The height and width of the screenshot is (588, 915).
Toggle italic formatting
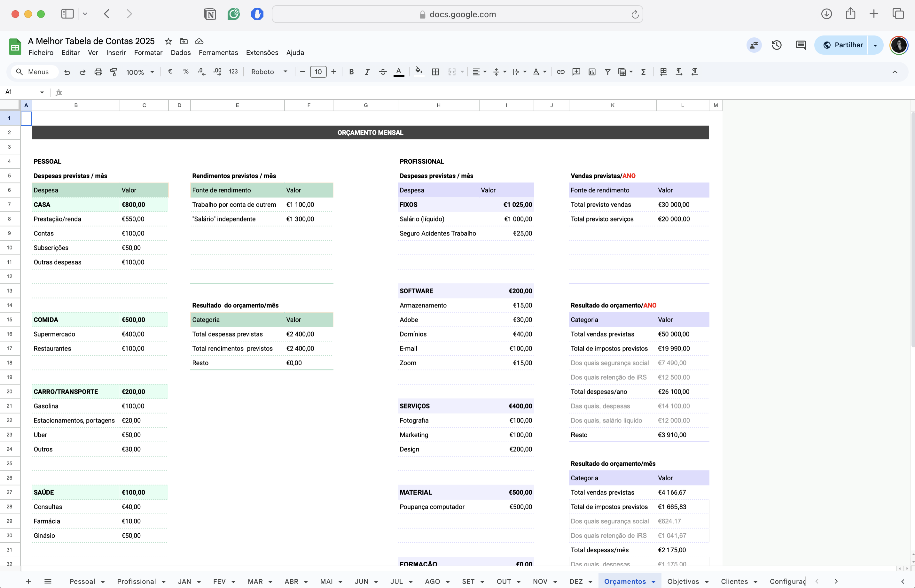[367, 72]
